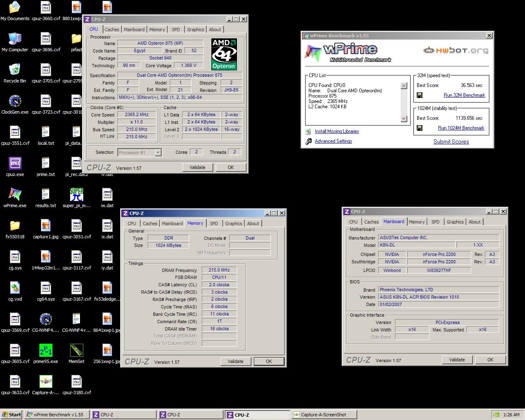Click the Submit Scores link
The image size is (525, 420).
click(x=451, y=142)
